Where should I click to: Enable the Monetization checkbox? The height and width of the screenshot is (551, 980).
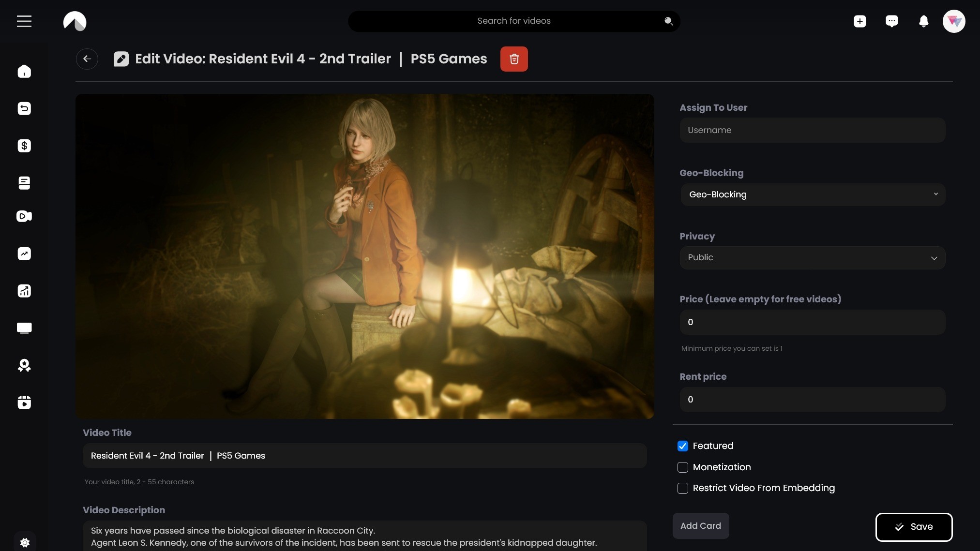pos(682,467)
